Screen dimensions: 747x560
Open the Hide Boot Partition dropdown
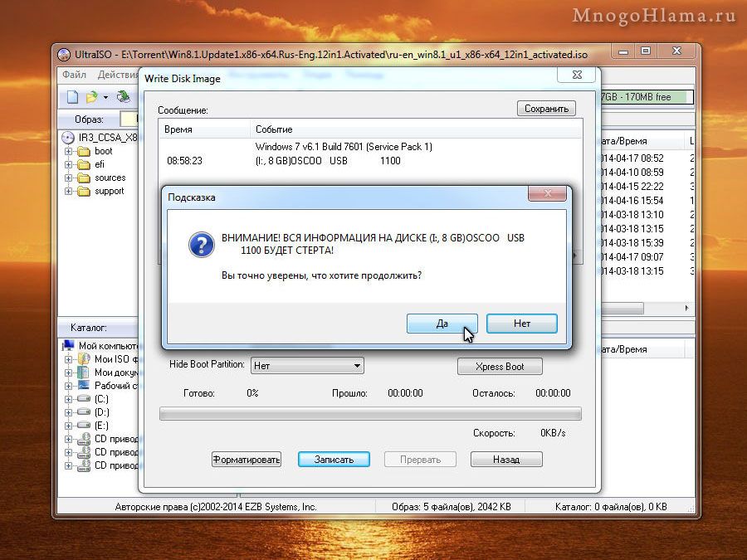coord(357,365)
